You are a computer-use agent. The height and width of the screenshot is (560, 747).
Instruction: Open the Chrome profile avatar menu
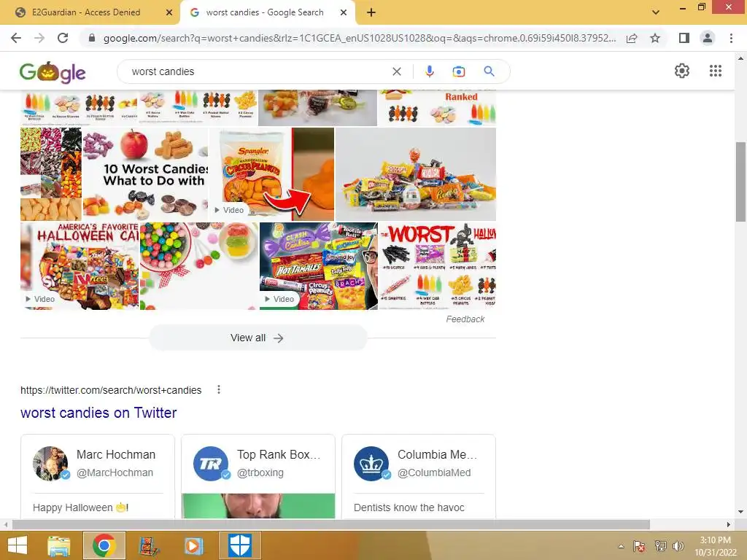pos(708,38)
